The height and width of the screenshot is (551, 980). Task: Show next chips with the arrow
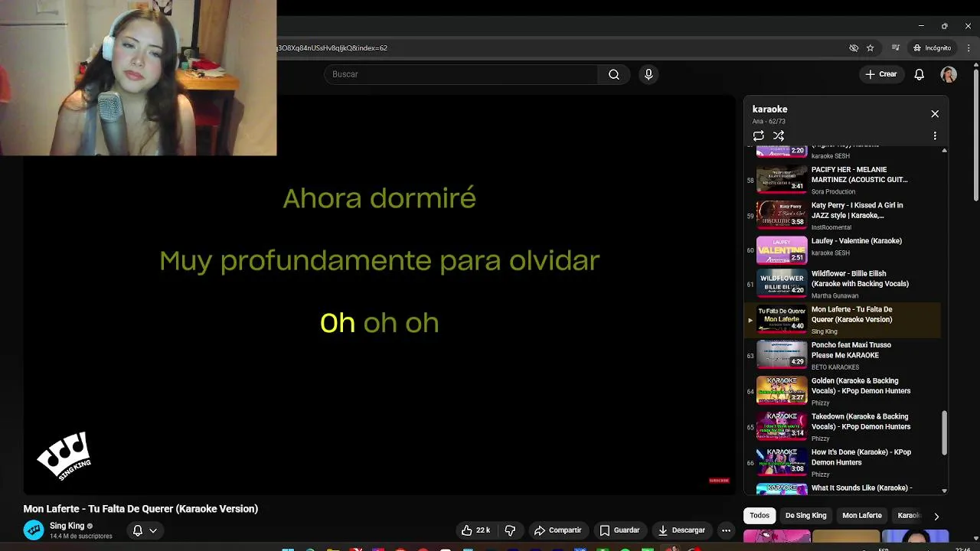click(936, 517)
